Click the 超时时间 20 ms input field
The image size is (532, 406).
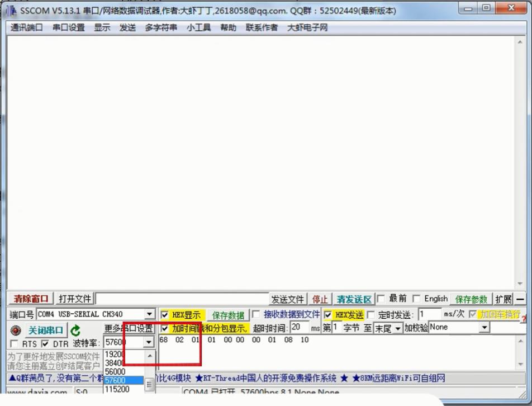(300, 328)
